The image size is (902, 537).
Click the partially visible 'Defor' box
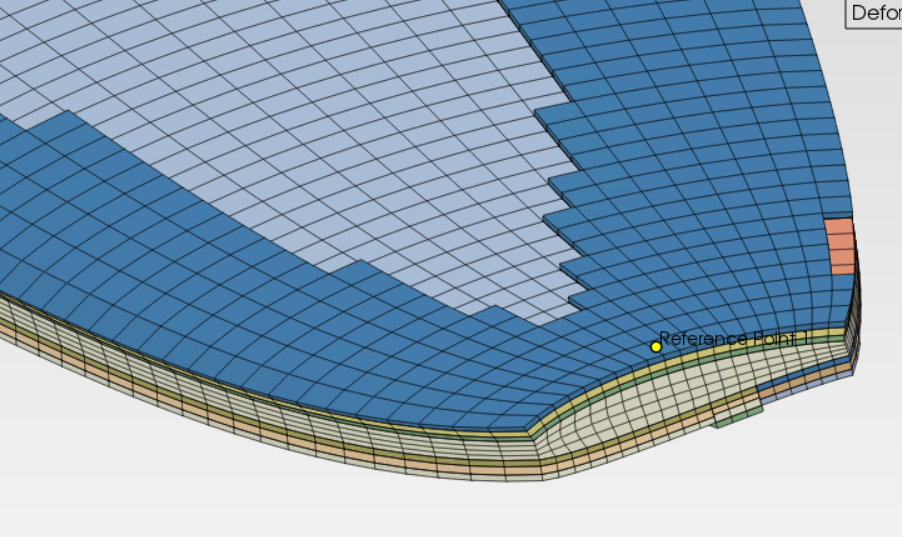873,13
